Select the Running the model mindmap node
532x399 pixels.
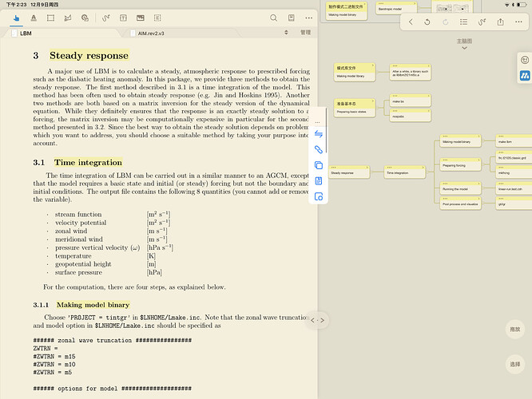click(460, 188)
